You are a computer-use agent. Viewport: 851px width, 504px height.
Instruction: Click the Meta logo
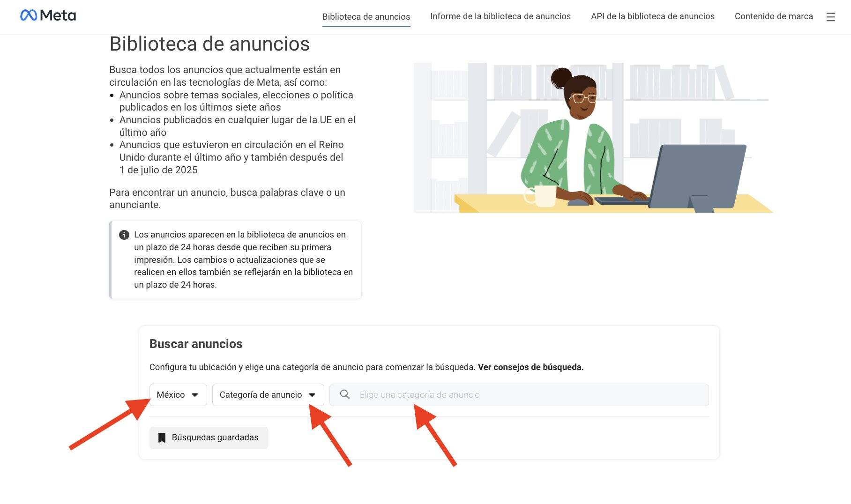[48, 15]
